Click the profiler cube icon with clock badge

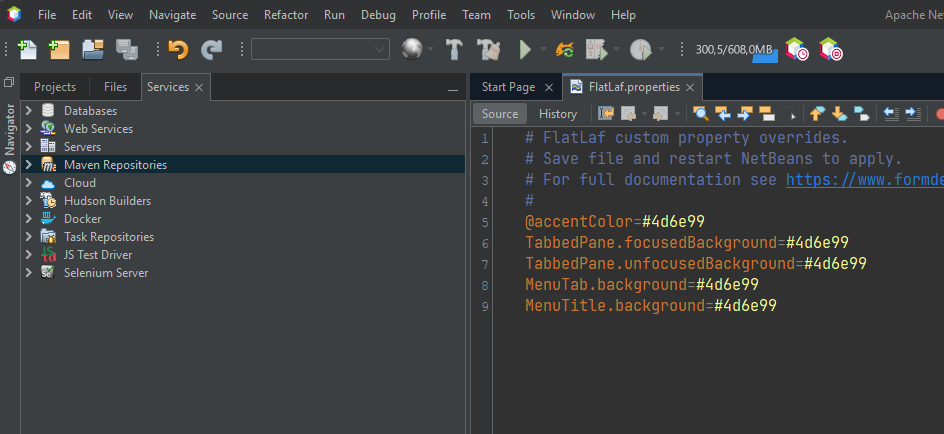click(x=796, y=49)
